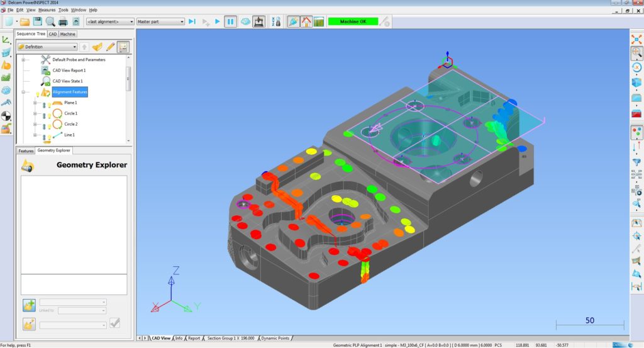This screenshot has width=644, height=348.
Task: Toggle Circle 2 lightbulb visibility
Action: (49, 126)
